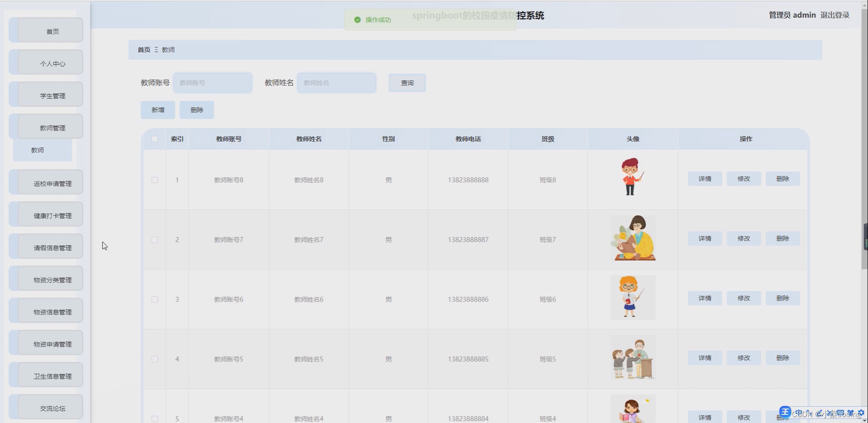This screenshot has height=423, width=868.
Task: Click phone number 13823888888 cell
Action: click(468, 180)
